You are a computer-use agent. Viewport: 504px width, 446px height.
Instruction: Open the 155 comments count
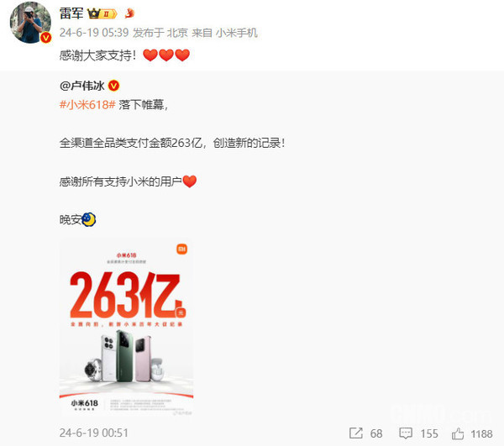tap(429, 433)
